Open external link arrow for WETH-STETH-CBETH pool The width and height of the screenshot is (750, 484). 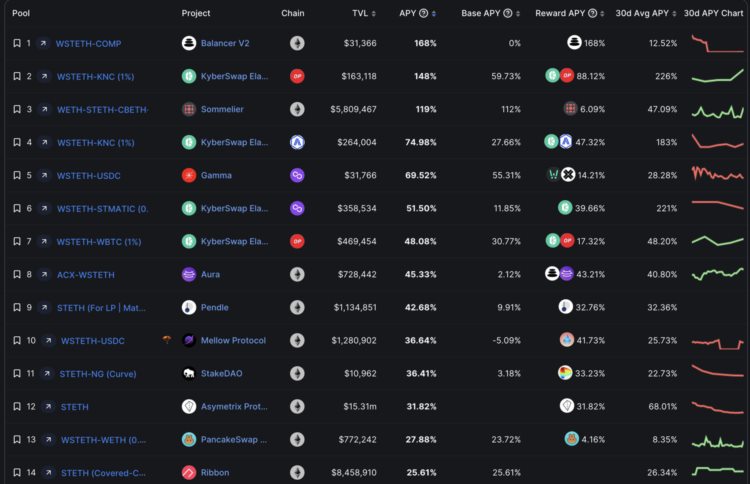coord(44,109)
